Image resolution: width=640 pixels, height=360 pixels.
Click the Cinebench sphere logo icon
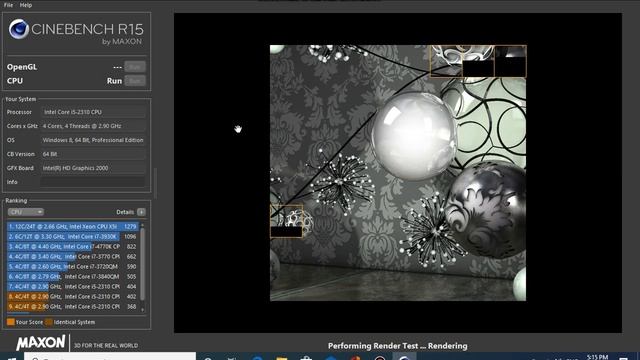click(x=19, y=29)
